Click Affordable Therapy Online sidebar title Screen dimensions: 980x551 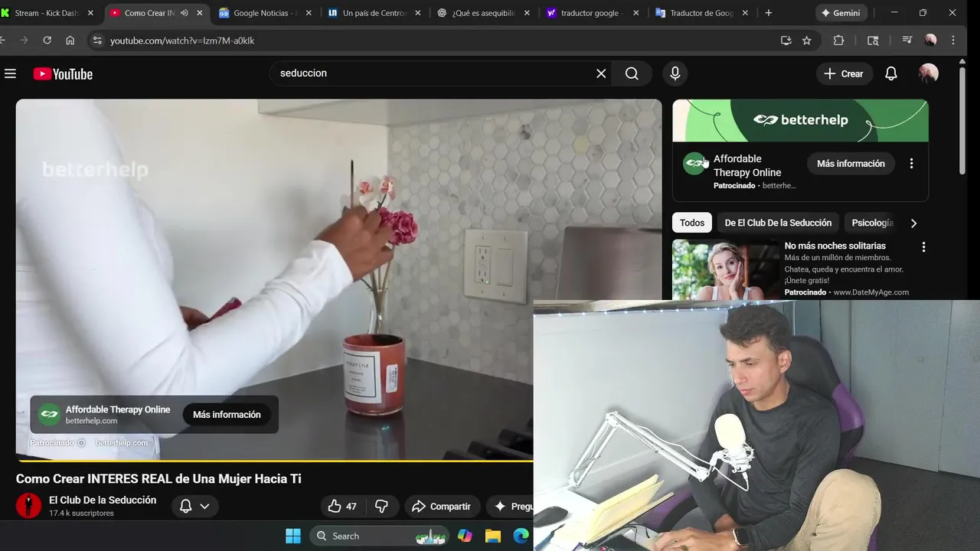747,165
